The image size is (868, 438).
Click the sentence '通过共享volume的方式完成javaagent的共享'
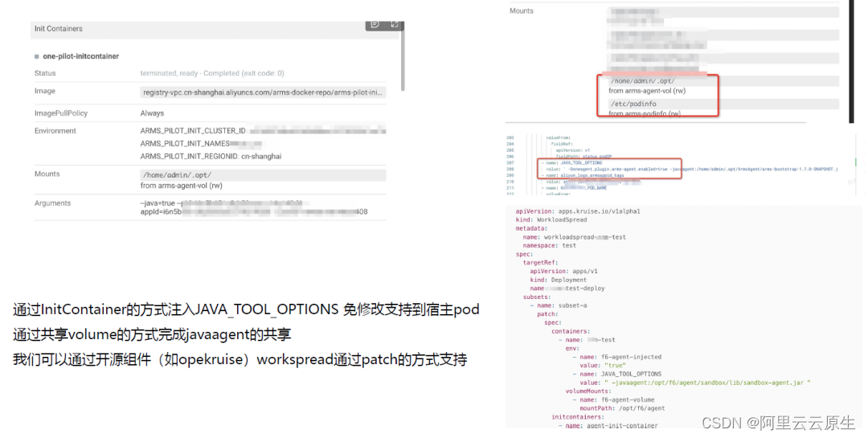[x=152, y=334]
